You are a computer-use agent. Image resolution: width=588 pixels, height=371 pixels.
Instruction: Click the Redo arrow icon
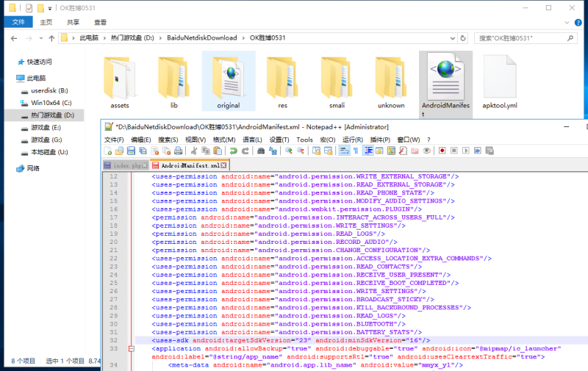(x=245, y=151)
